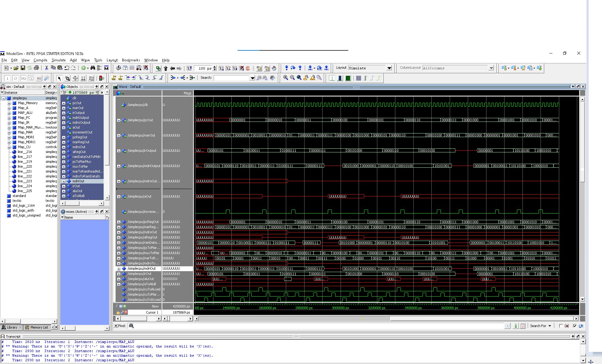The width and height of the screenshot is (602, 364).
Task: Click the Name column header in Processes
Action: pos(83,217)
